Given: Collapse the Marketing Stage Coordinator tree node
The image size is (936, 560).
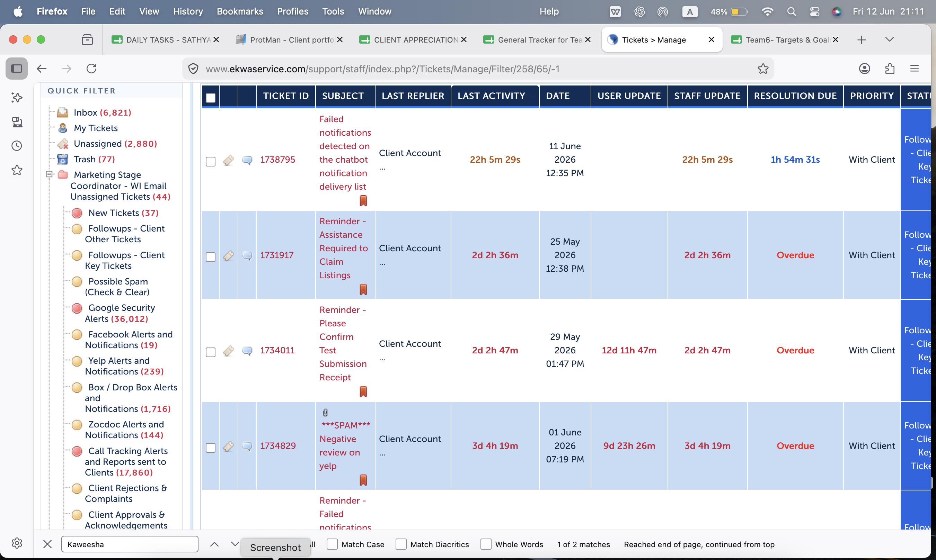Looking at the screenshot, I should pyautogui.click(x=49, y=174).
